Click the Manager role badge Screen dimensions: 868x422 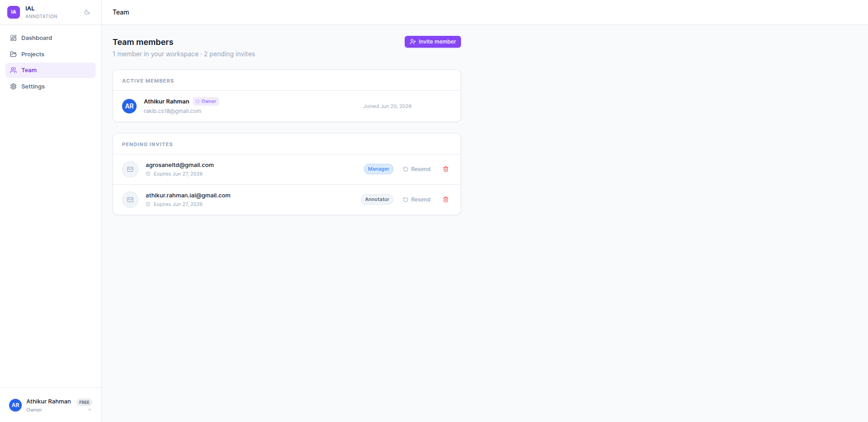(378, 169)
